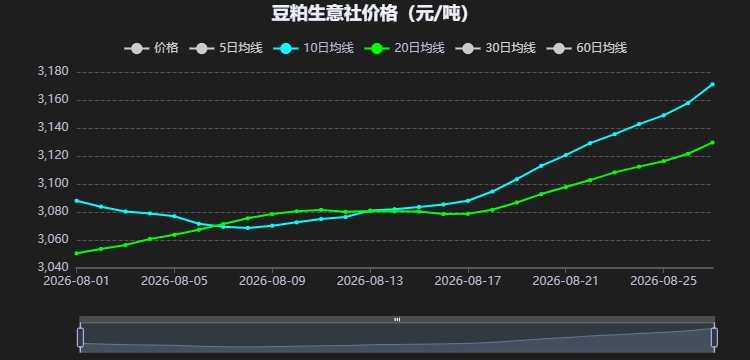Click the first cyan data point at 2026-08-01

77,201
